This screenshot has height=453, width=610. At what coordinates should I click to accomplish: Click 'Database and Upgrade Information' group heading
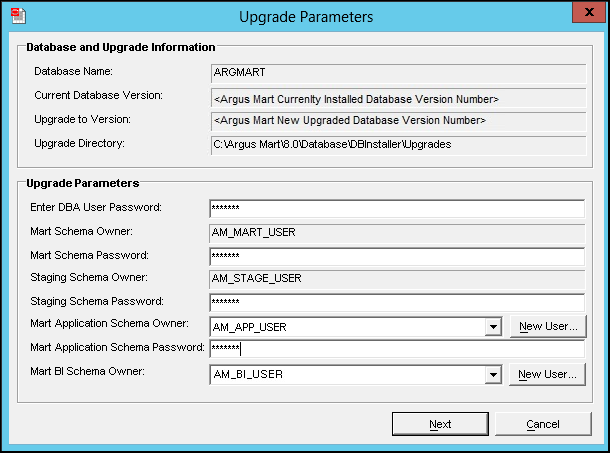(121, 47)
